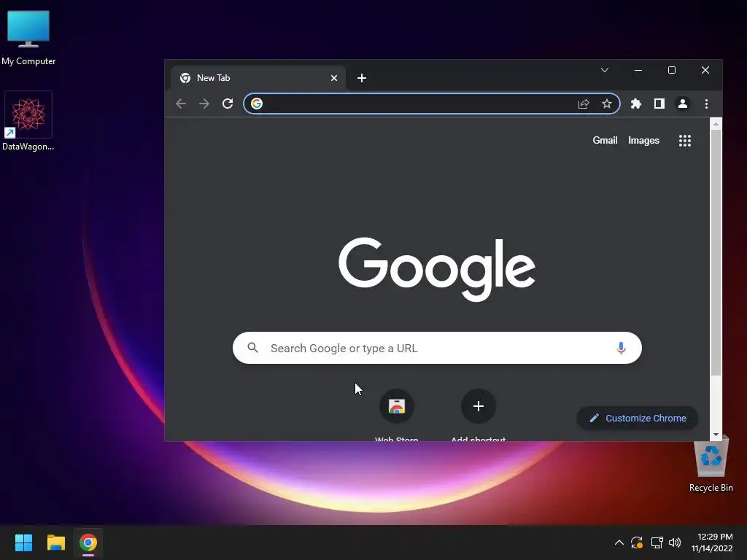
Task: Open the Images link
Action: pyautogui.click(x=643, y=141)
